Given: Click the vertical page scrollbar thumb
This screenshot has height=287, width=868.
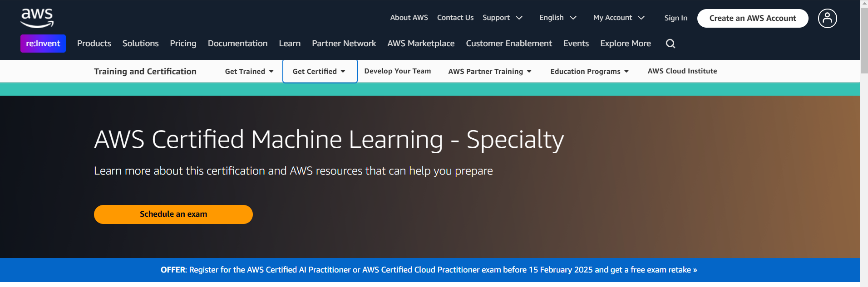Looking at the screenshot, I should point(864,40).
